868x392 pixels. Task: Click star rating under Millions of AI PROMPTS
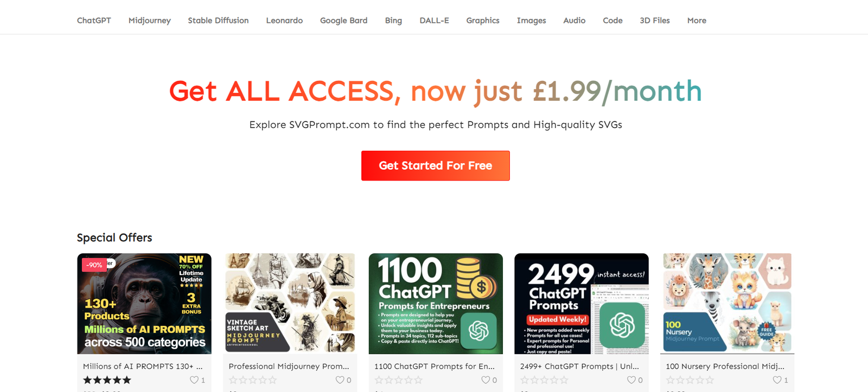pyautogui.click(x=107, y=380)
